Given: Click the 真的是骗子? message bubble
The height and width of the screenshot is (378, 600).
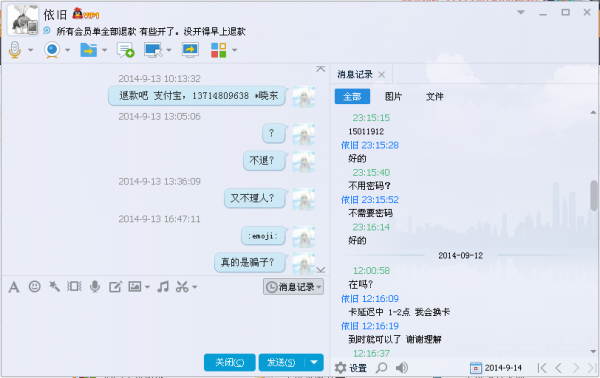Looking at the screenshot, I should click(x=250, y=262).
